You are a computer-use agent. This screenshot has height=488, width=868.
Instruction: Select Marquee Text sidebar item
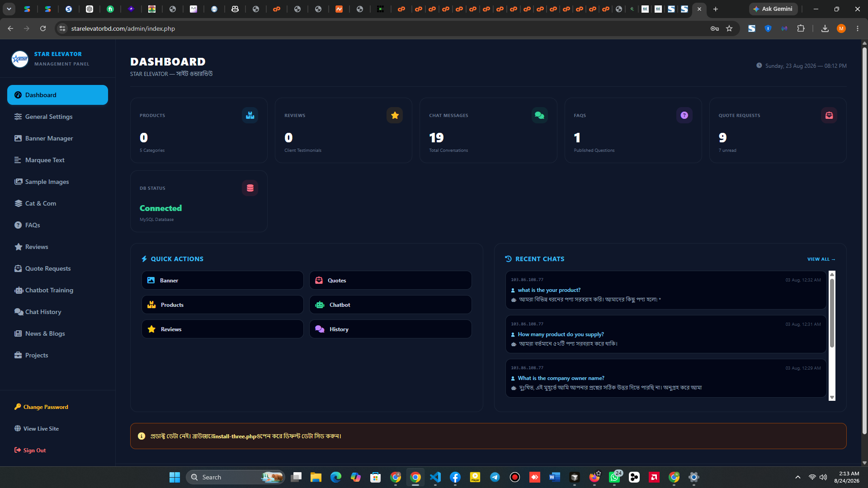click(x=57, y=160)
